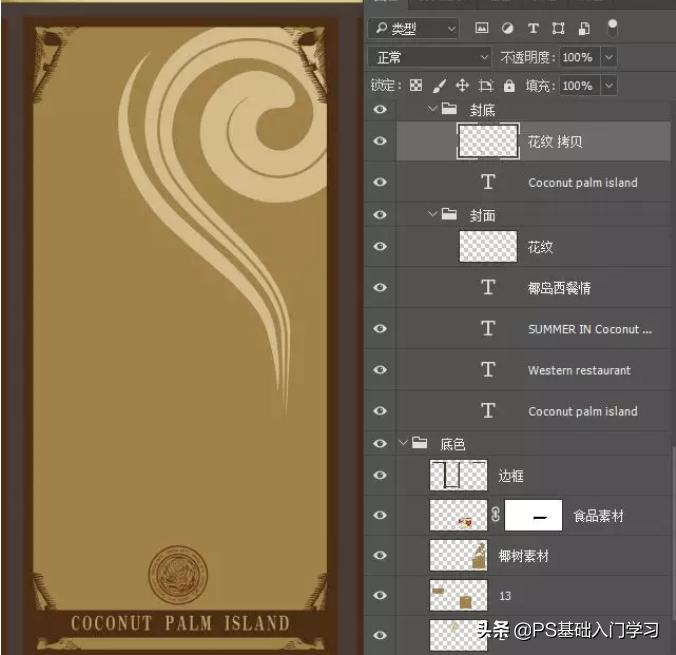Filter layers by pixel layer type
Image resolution: width=676 pixels, height=655 pixels.
(482, 28)
